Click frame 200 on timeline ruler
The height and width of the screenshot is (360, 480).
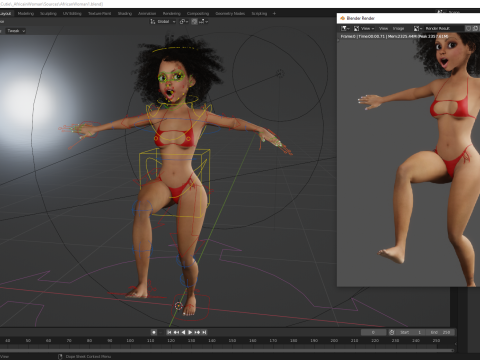click(x=334, y=341)
